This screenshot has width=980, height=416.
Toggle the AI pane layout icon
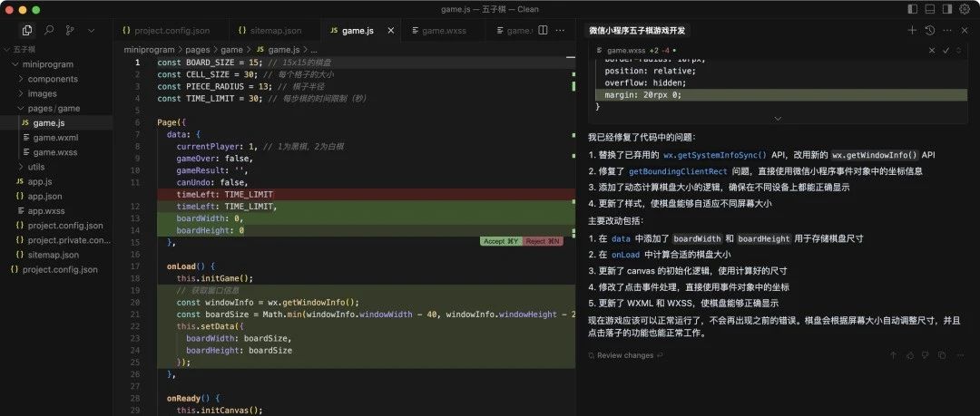(x=947, y=9)
